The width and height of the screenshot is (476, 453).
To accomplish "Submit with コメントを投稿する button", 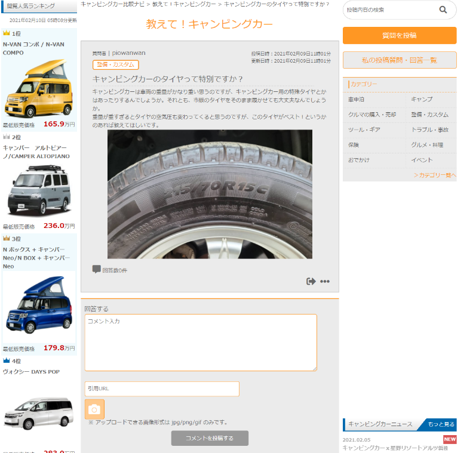I will pyautogui.click(x=210, y=438).
